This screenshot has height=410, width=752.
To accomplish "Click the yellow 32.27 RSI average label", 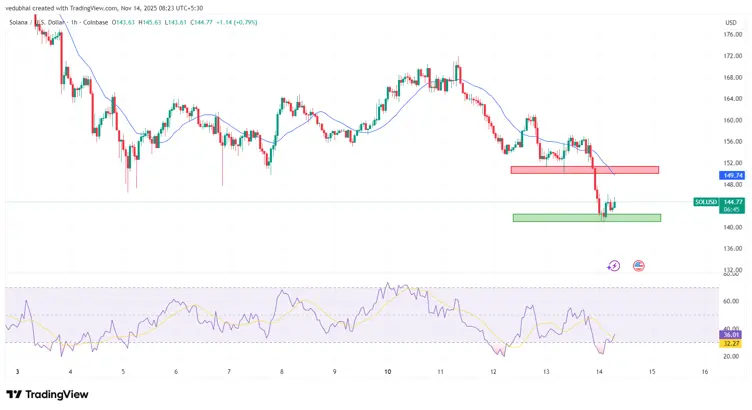I will [733, 343].
